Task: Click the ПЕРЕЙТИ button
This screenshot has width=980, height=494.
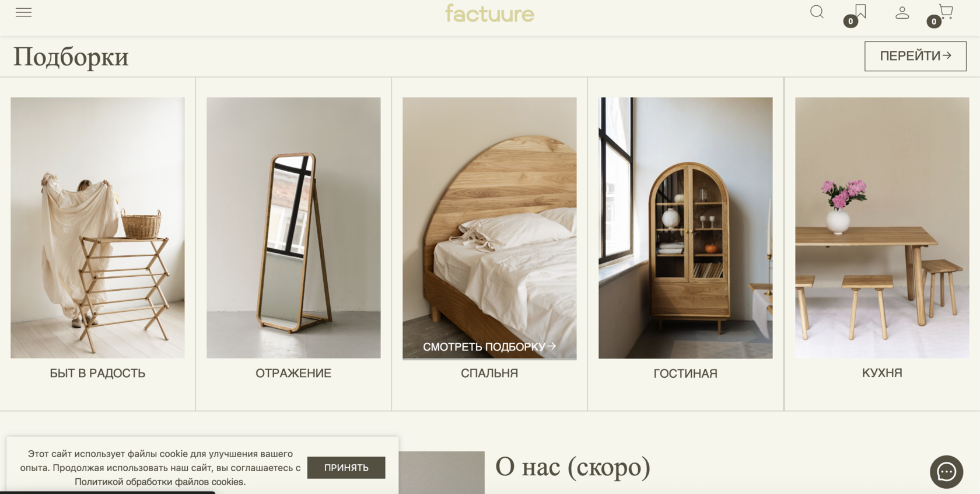Action: click(915, 56)
